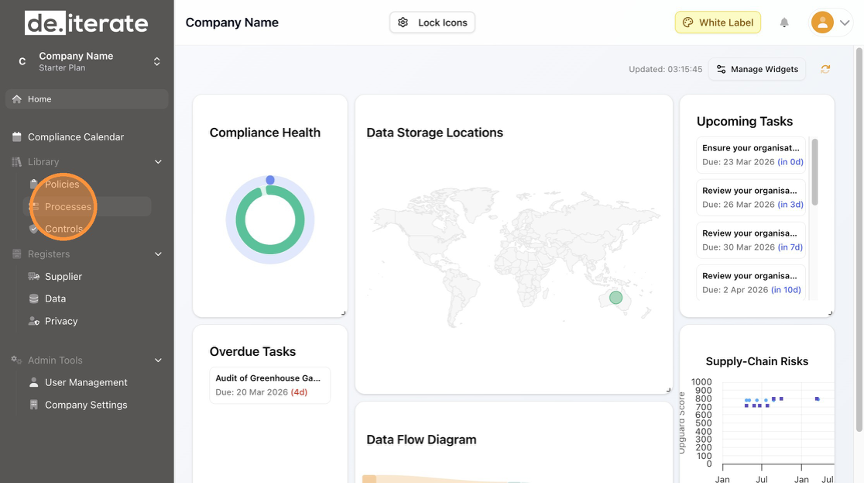The width and height of the screenshot is (864, 484).
Task: Open Processes in the Library menu
Action: (x=68, y=207)
